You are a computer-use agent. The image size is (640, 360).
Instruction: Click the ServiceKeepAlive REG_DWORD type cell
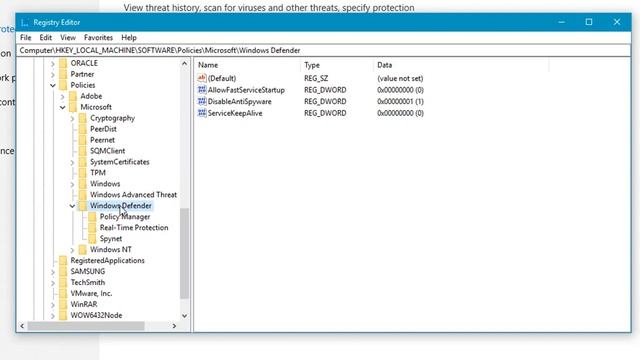325,113
